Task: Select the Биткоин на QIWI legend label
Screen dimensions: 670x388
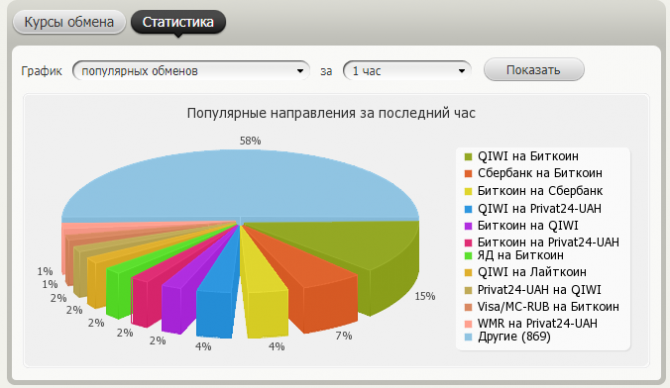Action: click(528, 225)
